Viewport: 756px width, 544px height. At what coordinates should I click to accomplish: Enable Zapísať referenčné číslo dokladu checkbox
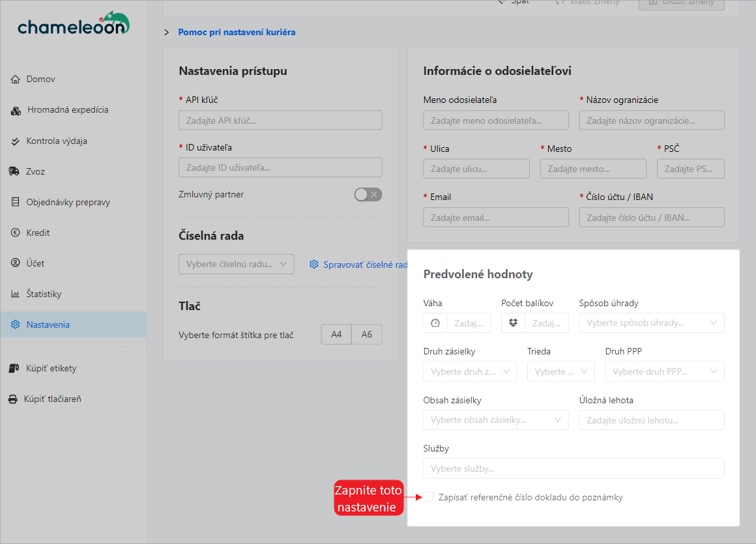[x=429, y=497]
